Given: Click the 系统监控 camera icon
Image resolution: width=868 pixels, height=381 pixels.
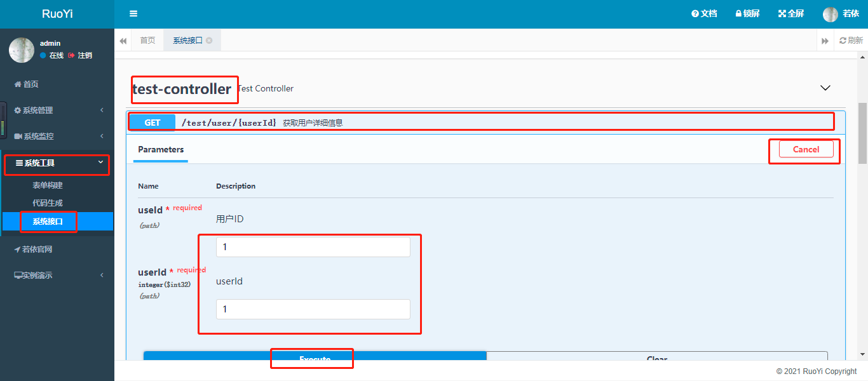Looking at the screenshot, I should pyautogui.click(x=18, y=137).
